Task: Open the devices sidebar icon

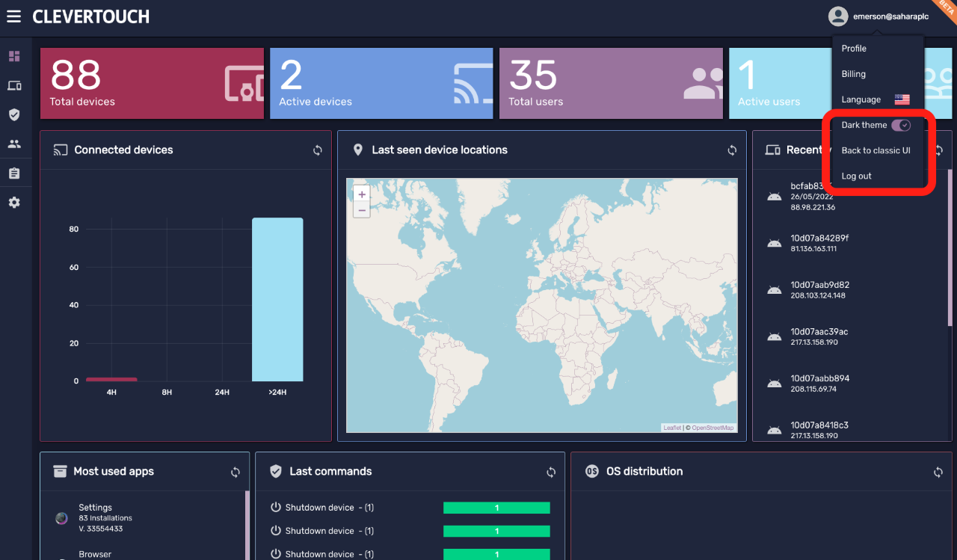Action: (14, 85)
